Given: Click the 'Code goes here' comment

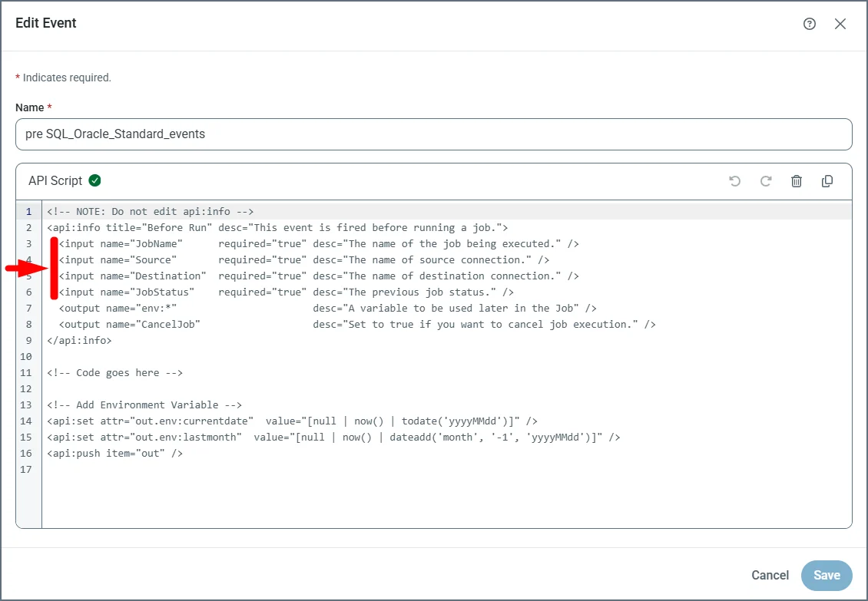Looking at the screenshot, I should pos(114,372).
